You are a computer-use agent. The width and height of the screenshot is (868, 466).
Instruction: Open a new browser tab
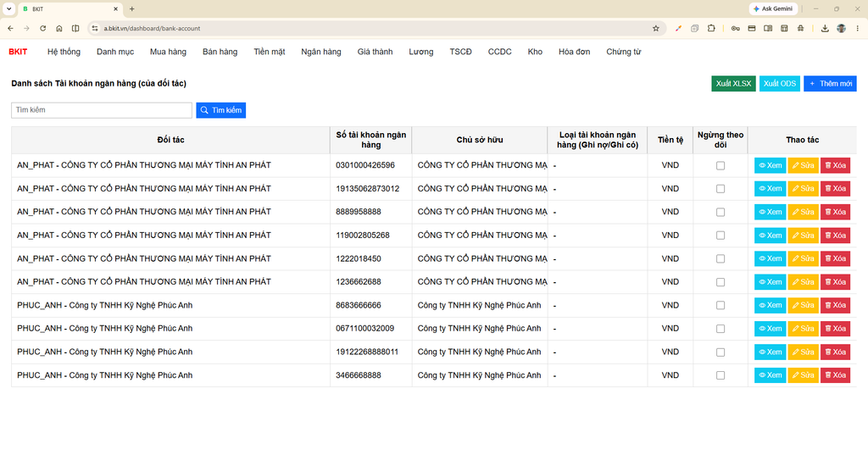[131, 8]
